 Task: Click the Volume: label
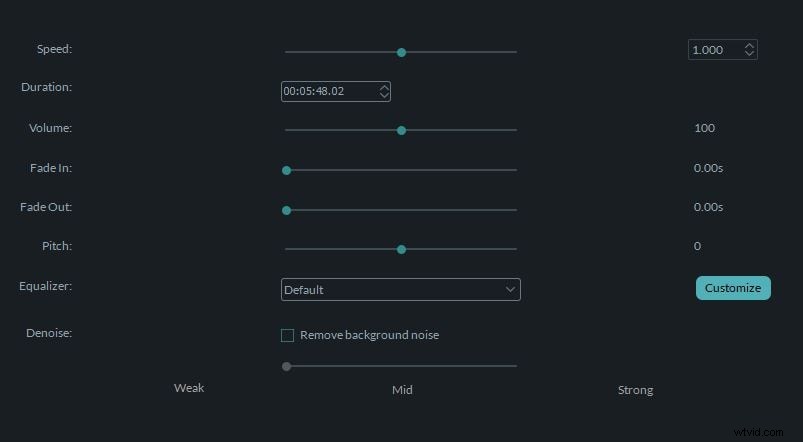(x=50, y=128)
